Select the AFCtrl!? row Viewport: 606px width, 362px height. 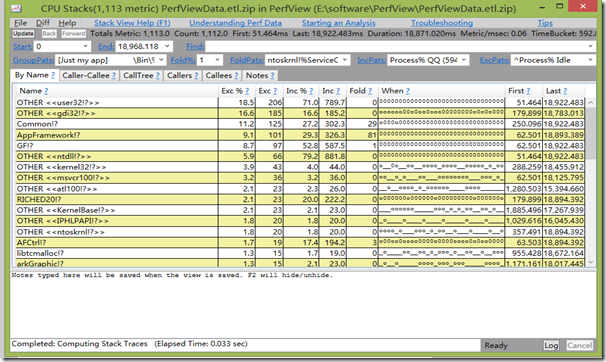[300, 243]
